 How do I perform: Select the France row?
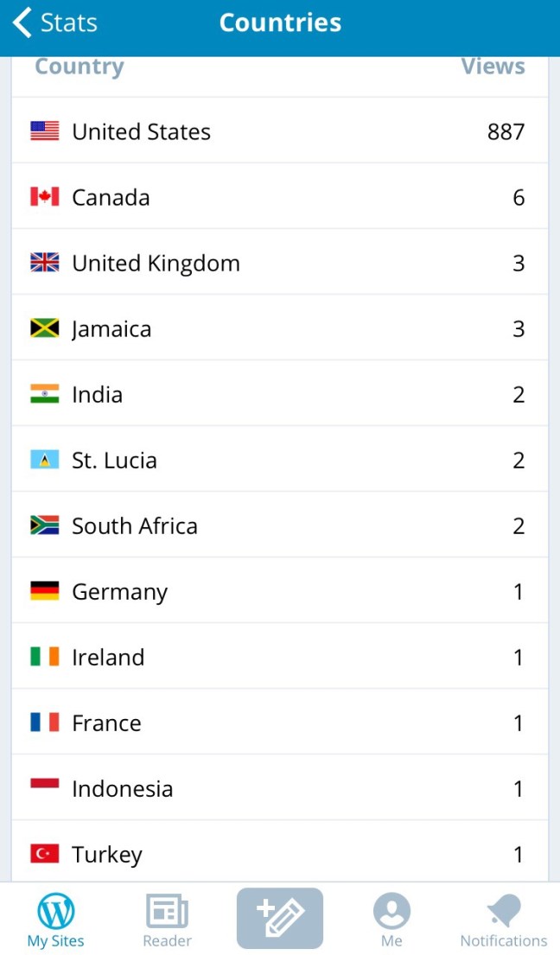(x=279, y=723)
